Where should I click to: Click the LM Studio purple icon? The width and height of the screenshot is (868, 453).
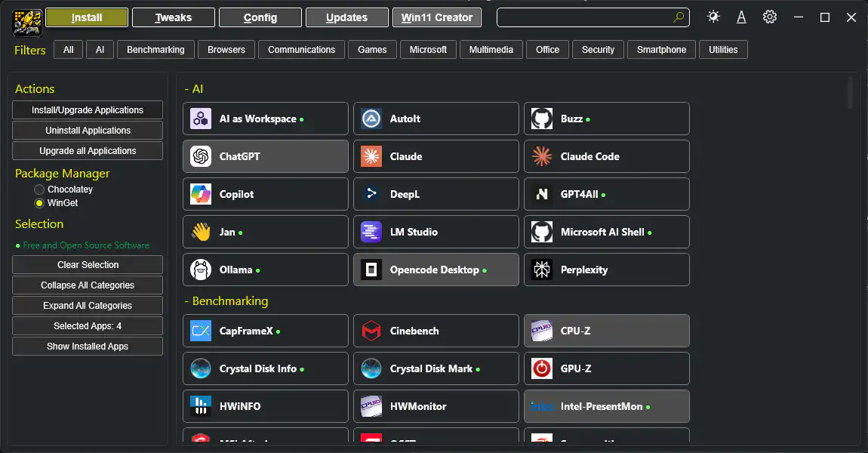(x=371, y=232)
